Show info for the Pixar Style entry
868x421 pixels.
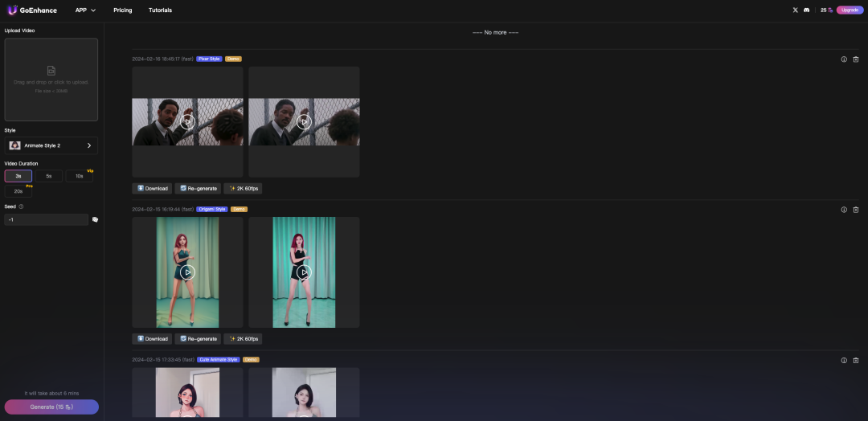[x=844, y=59]
